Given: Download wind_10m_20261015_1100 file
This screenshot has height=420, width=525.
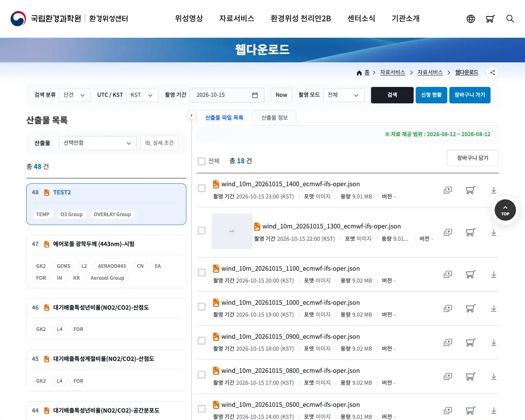Looking at the screenshot, I should point(494,274).
